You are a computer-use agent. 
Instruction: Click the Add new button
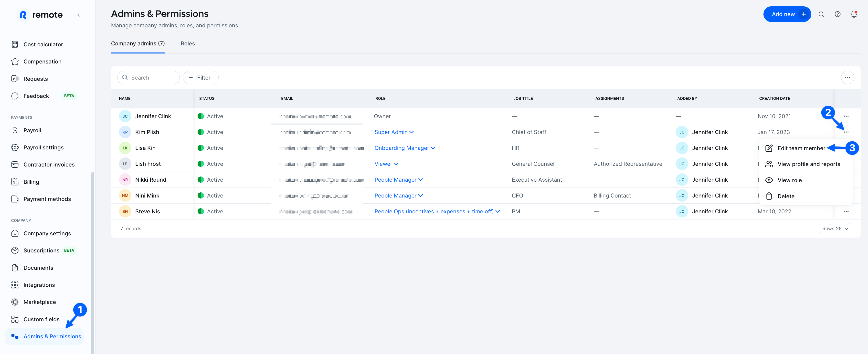tap(786, 14)
